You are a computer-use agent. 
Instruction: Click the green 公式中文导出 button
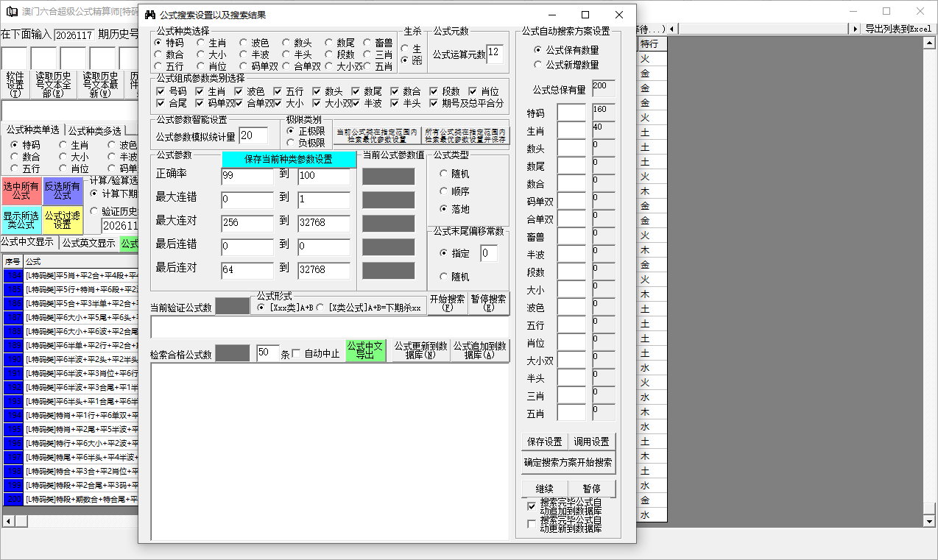click(x=365, y=351)
